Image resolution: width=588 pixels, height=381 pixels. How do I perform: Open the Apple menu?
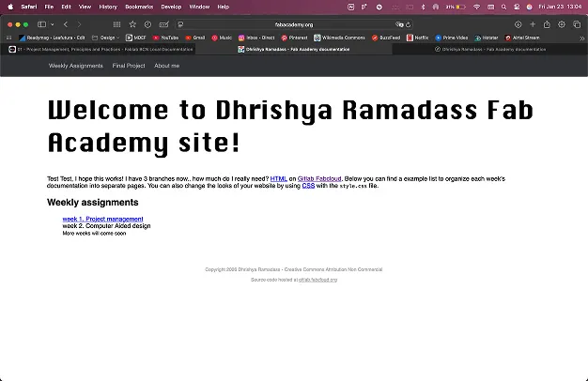pos(10,7)
